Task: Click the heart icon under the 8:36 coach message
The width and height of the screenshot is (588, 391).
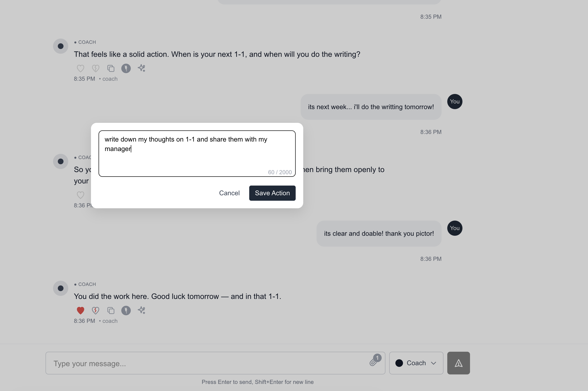Action: (80, 195)
